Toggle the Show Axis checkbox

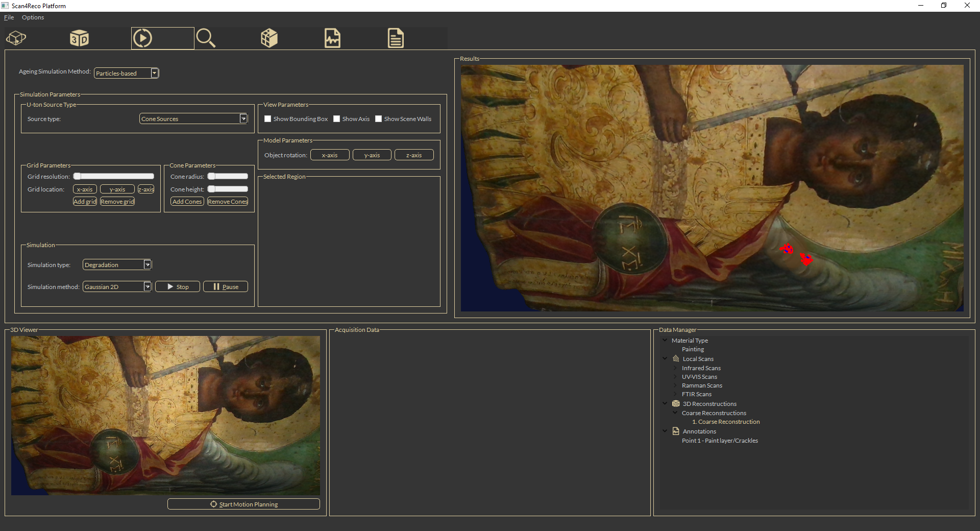pyautogui.click(x=336, y=119)
